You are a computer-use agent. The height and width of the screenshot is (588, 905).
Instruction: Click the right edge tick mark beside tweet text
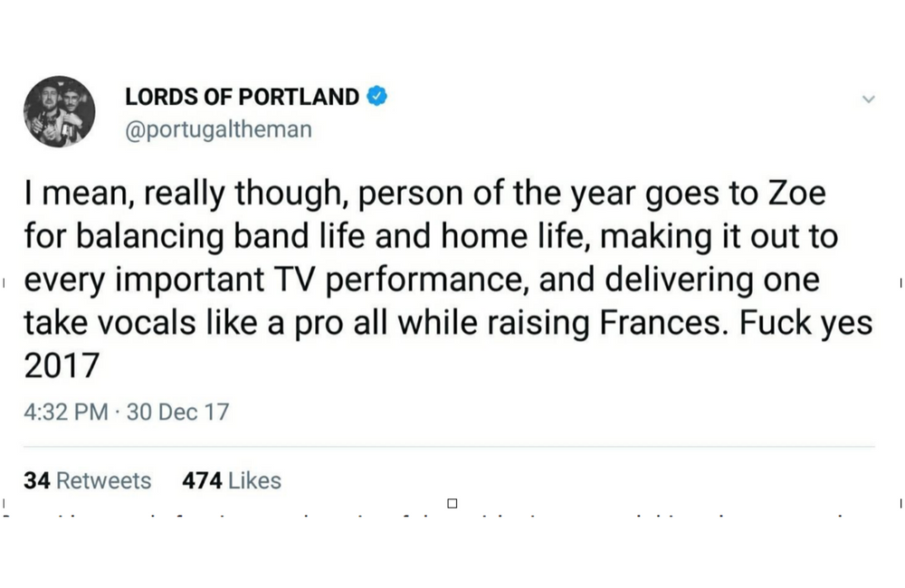tap(900, 283)
